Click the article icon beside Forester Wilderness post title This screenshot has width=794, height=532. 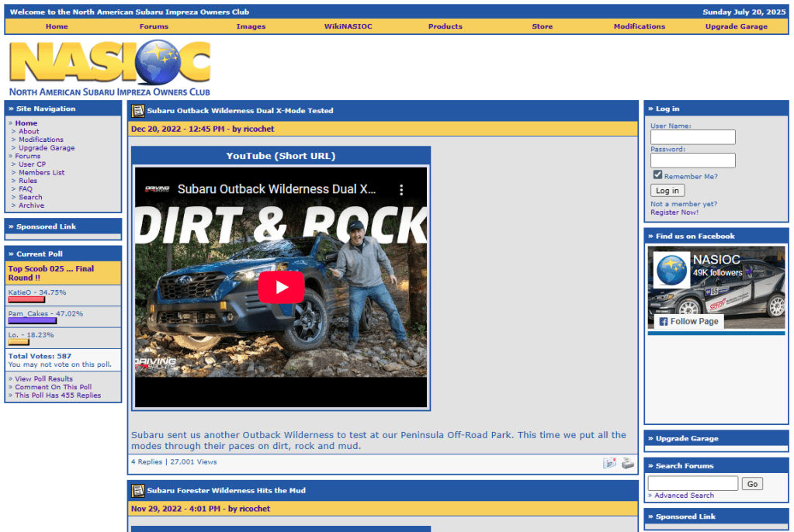point(138,491)
